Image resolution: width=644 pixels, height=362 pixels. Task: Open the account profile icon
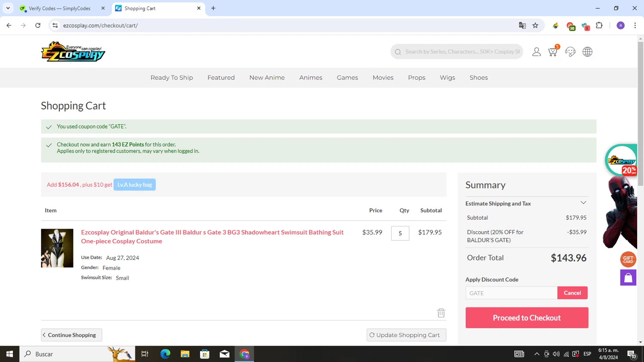coord(536,52)
